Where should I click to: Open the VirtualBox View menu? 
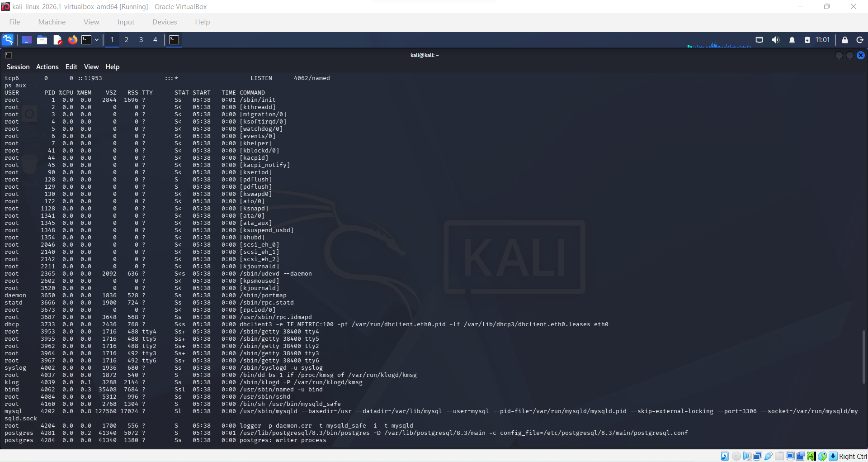pos(91,22)
